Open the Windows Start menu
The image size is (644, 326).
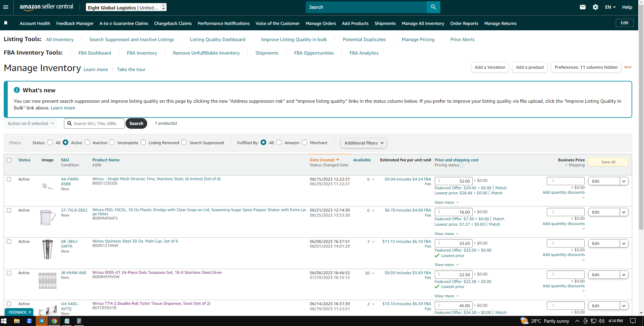[4, 321]
